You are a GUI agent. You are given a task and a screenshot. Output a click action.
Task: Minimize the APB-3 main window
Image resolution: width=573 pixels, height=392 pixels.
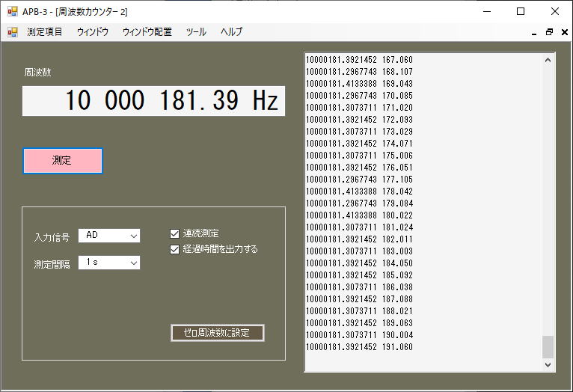[x=487, y=12]
